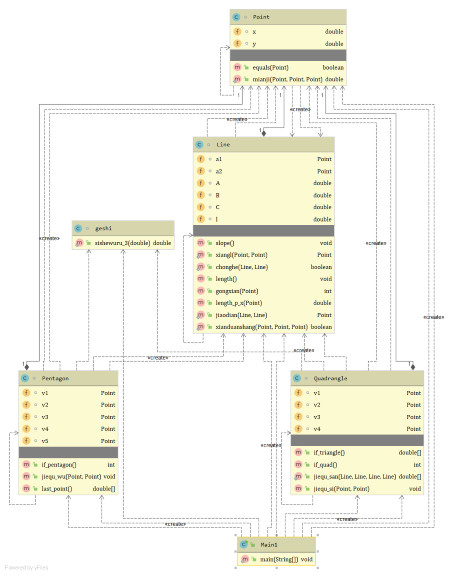Screen dimensions: 455x575
Task: Click the slope() method name in Line
Action: (x=225, y=243)
